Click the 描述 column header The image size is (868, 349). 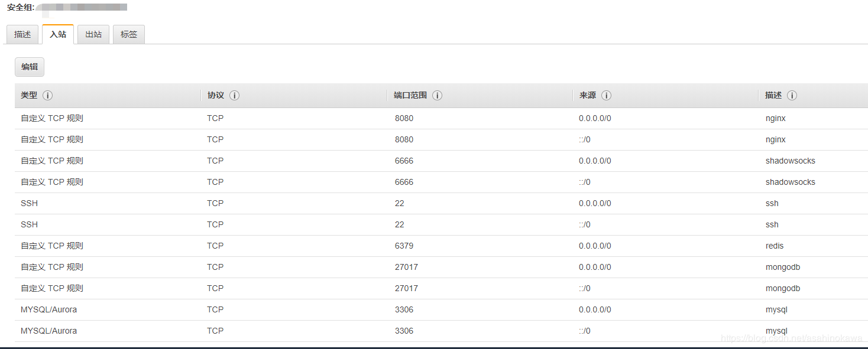(773, 96)
